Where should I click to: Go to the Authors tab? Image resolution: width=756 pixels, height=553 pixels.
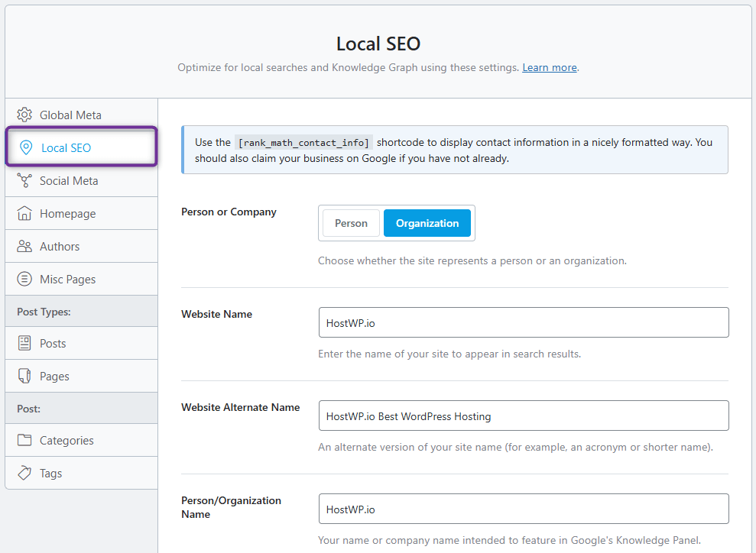click(x=82, y=246)
